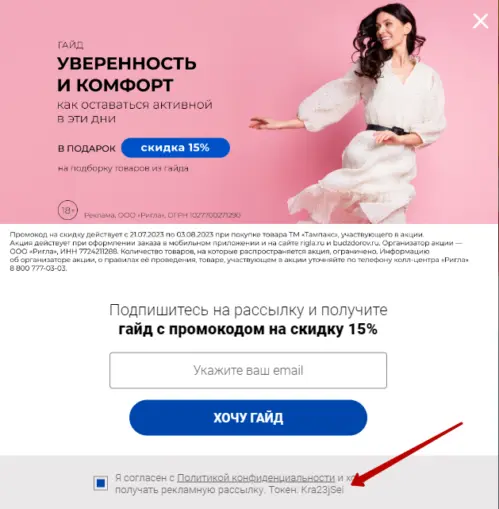
Task: Click 'на подборку товаров из гайда' caption
Action: tap(123, 168)
